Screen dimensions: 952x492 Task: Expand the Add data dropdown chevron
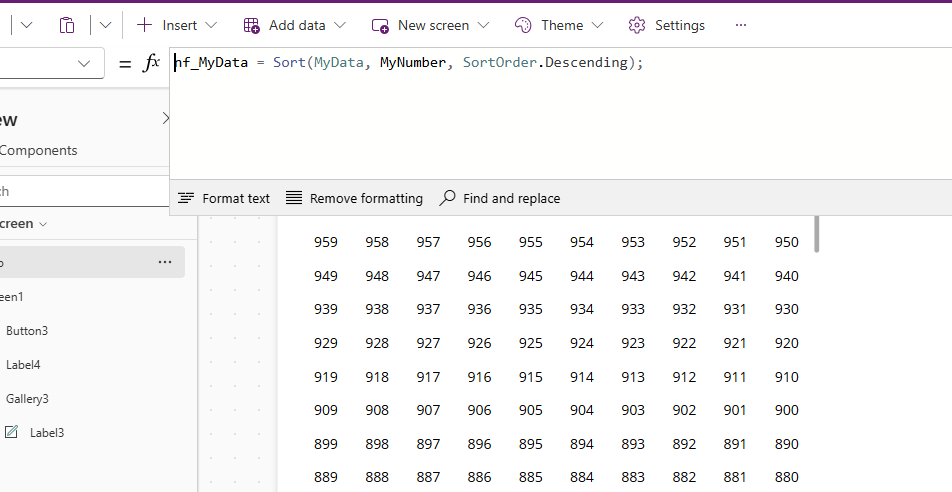pyautogui.click(x=340, y=26)
